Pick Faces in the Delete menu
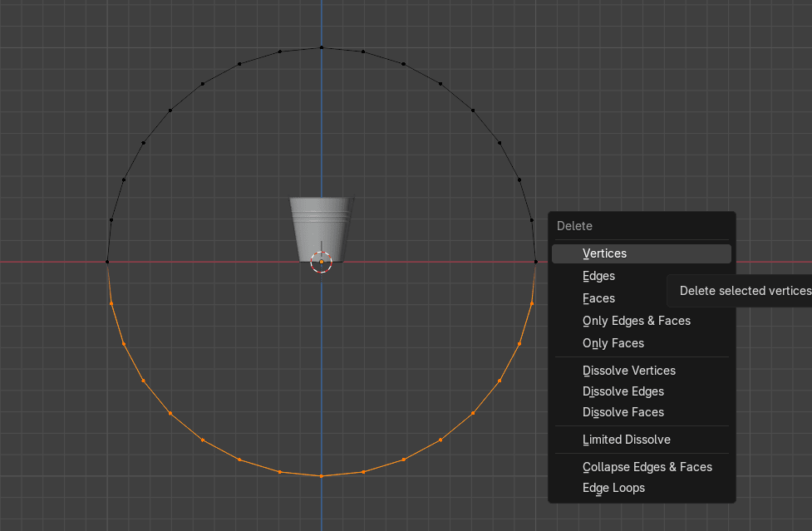812x531 pixels. (x=598, y=298)
